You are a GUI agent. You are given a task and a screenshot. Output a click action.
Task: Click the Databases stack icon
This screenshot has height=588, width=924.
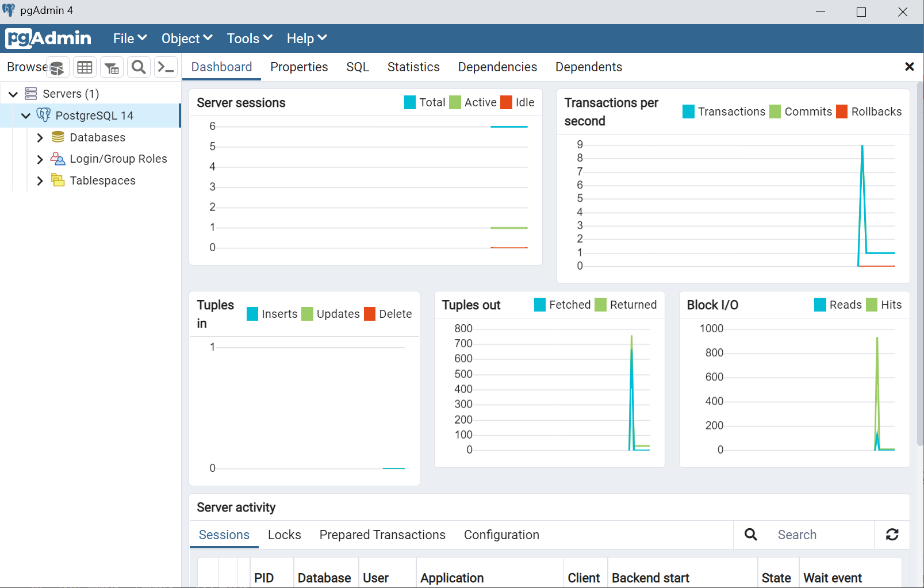57,137
